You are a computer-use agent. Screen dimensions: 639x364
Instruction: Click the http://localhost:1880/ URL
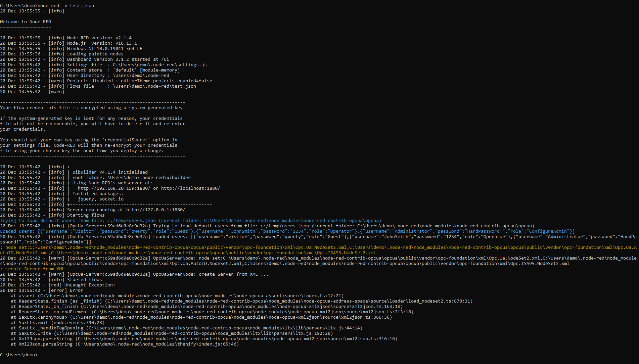tap(191, 188)
